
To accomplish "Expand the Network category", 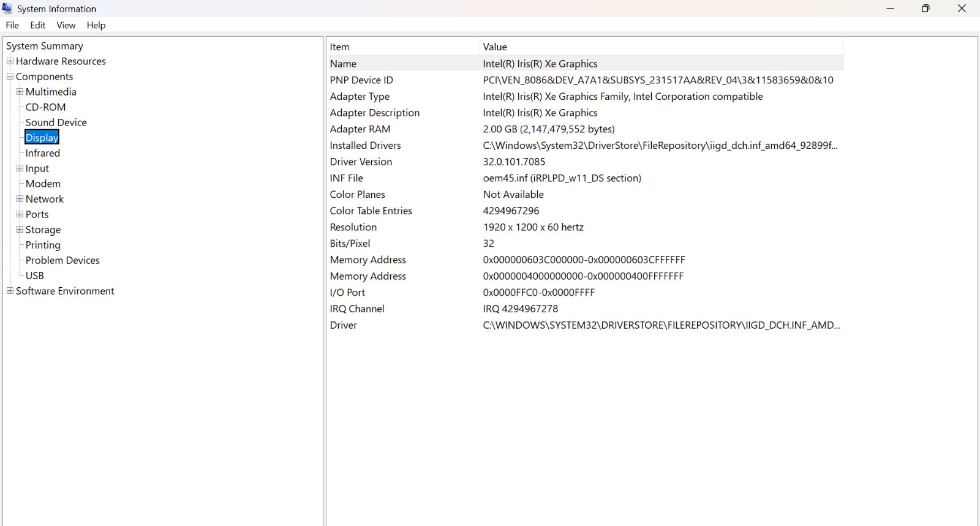I will point(20,199).
